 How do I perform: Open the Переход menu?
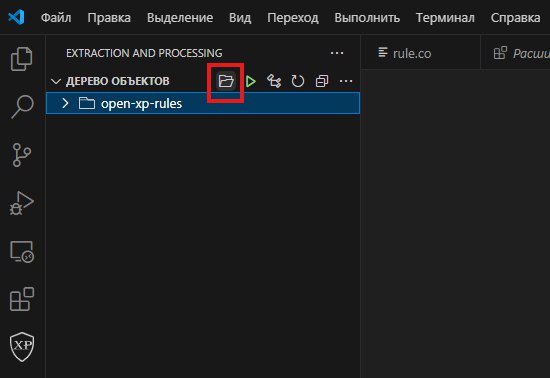click(293, 18)
